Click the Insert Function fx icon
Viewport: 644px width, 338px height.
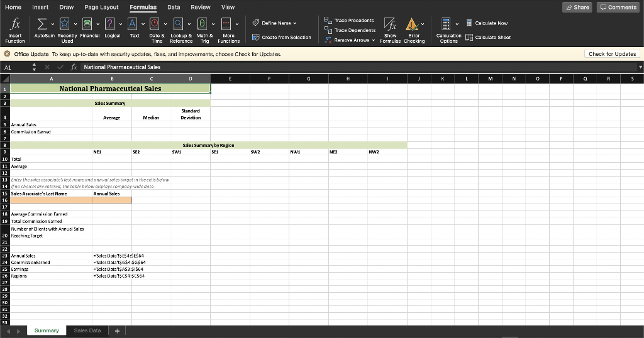pyautogui.click(x=14, y=25)
